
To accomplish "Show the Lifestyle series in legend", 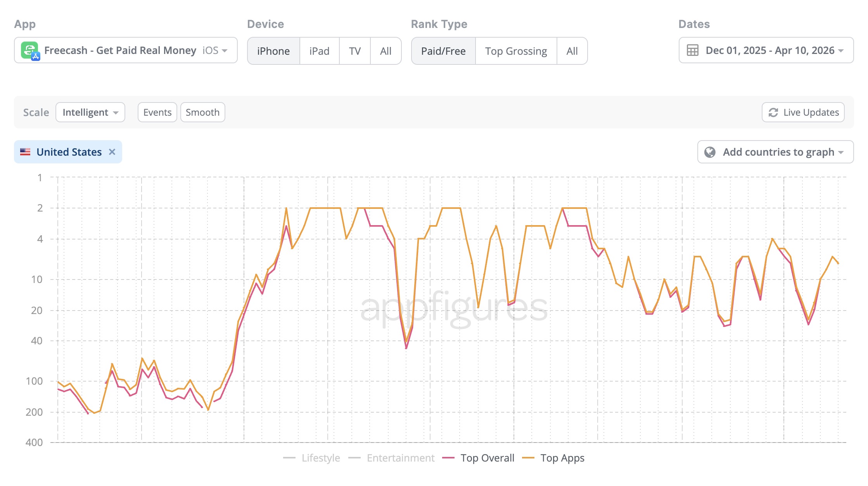I will (x=320, y=458).
